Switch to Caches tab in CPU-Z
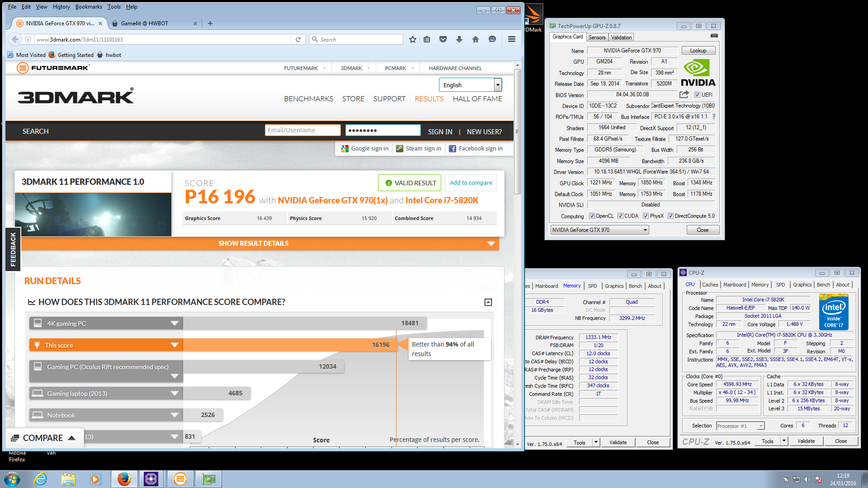Image resolution: width=868 pixels, height=488 pixels. [x=710, y=285]
